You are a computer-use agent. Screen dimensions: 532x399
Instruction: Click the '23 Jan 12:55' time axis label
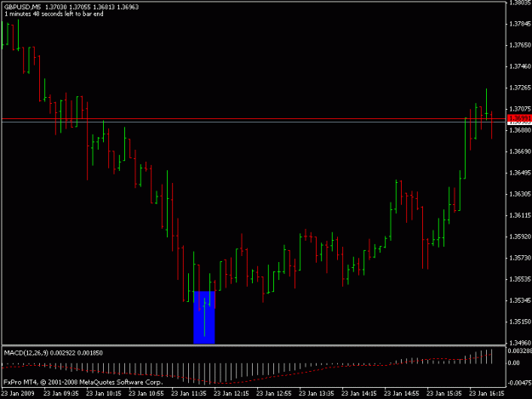pyautogui.click(x=274, y=394)
